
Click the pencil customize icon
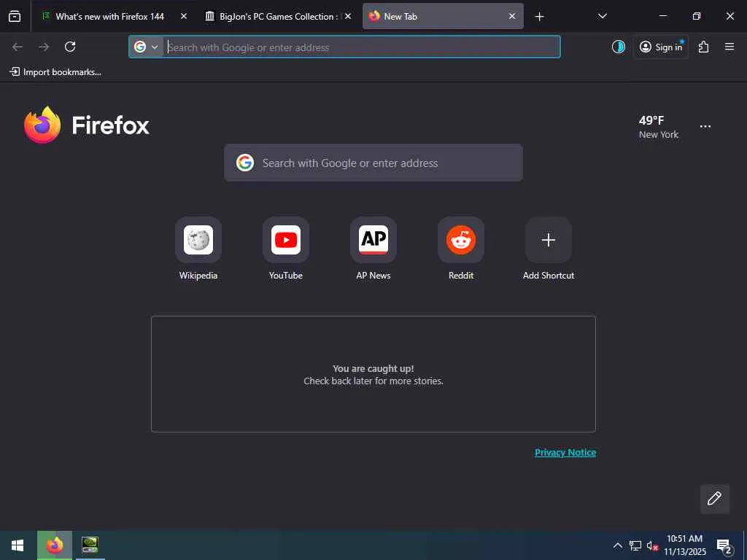pyautogui.click(x=715, y=499)
